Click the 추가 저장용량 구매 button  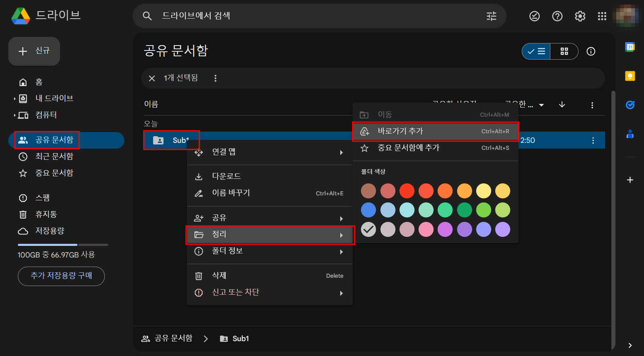click(x=61, y=276)
